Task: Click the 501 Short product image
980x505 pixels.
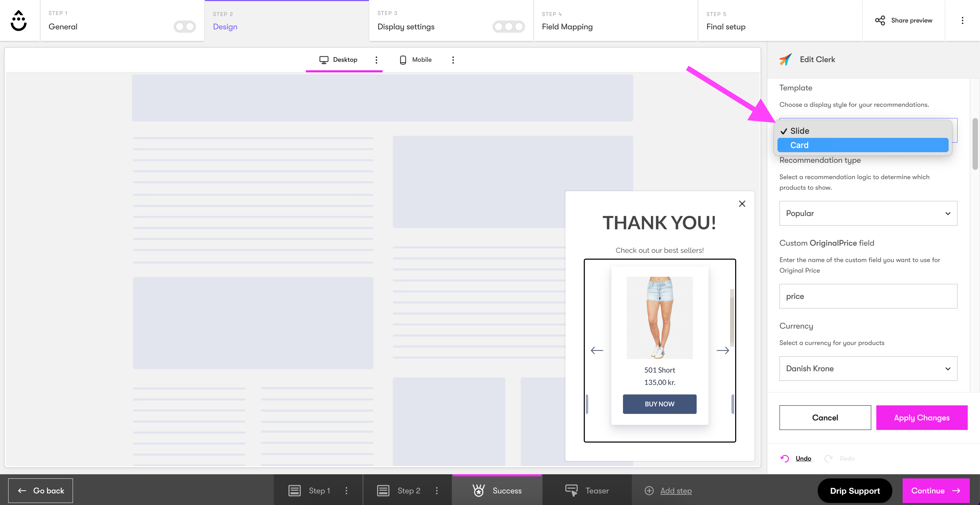Action: 660,317
